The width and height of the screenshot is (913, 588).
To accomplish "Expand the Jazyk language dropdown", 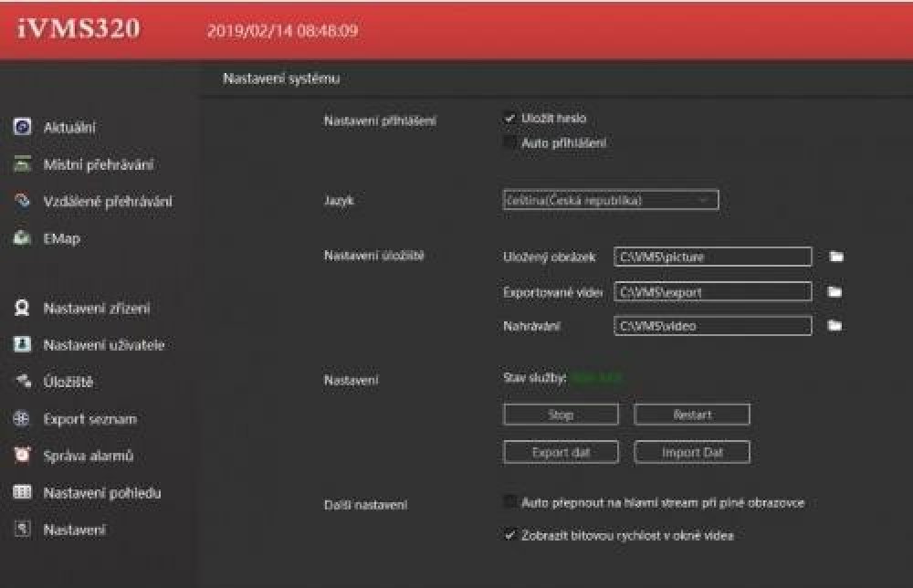I will (x=610, y=200).
